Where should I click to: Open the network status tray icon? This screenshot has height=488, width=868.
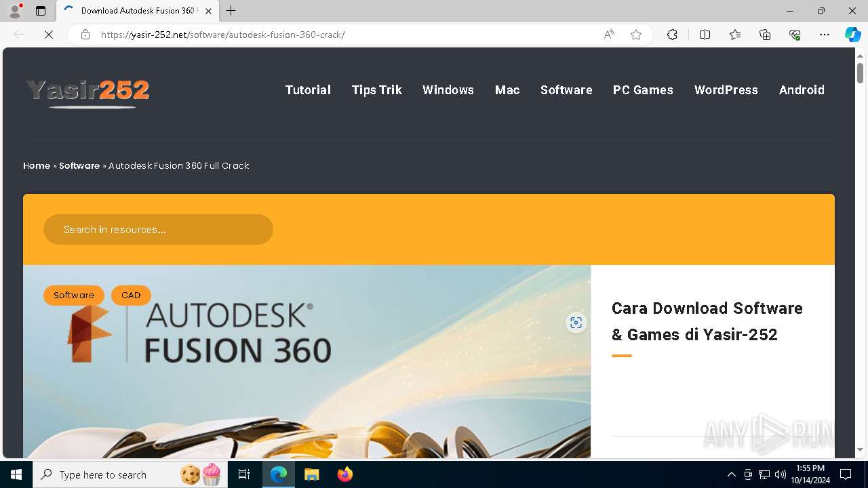coord(764,474)
